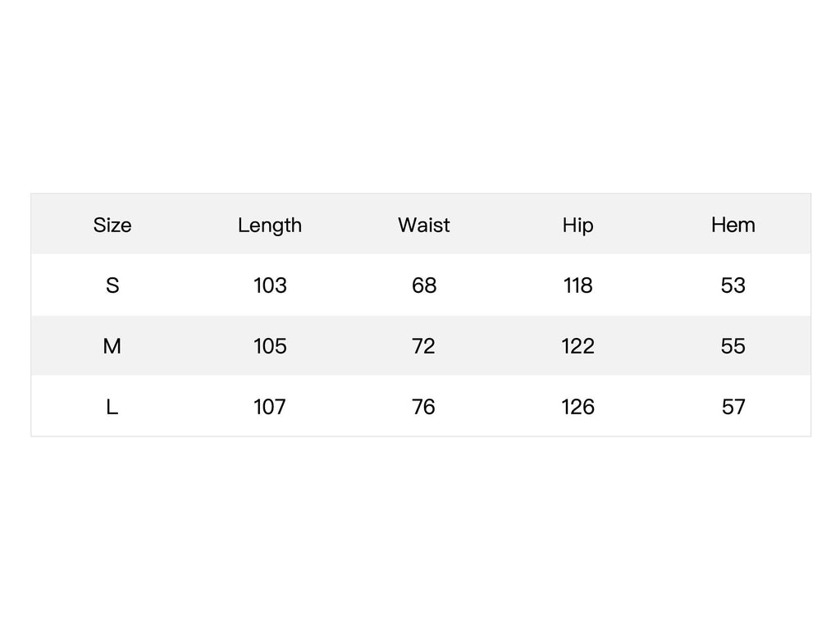Click hip value 118

(578, 285)
